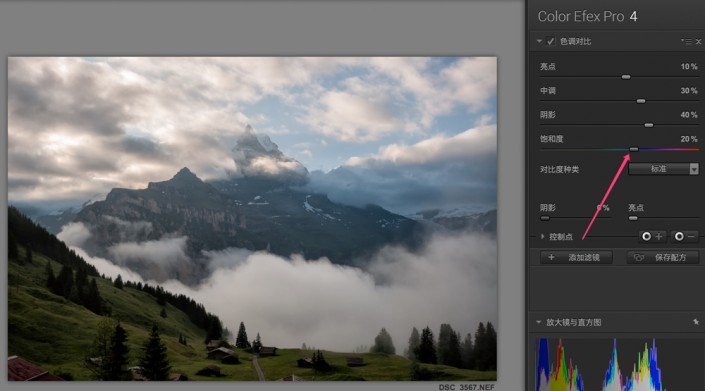Open the 对比度种类 dropdown showing 标准
Screen dimensions: 705x391
click(663, 169)
